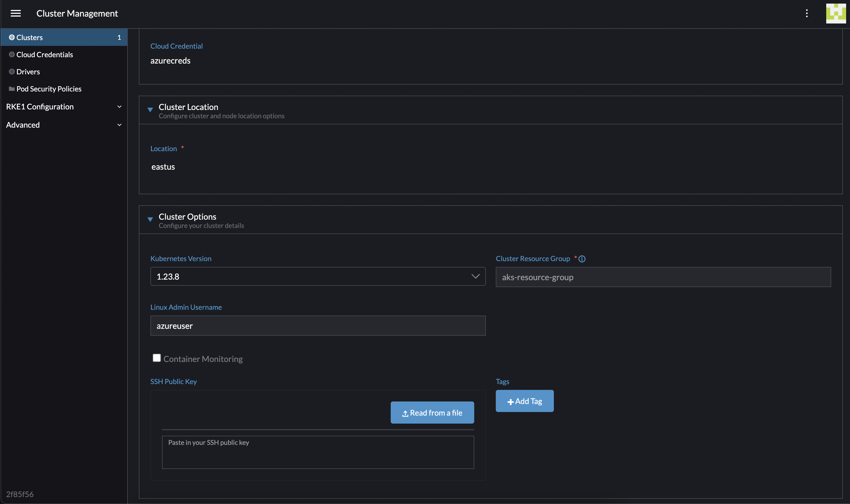Click the plus icon on Add Tag
Image resolution: width=850 pixels, height=504 pixels.
pyautogui.click(x=510, y=401)
